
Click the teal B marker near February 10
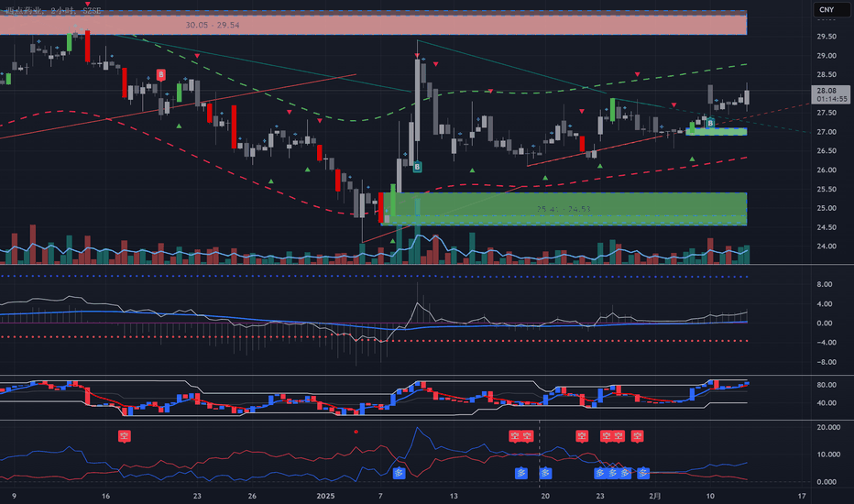tap(710, 124)
